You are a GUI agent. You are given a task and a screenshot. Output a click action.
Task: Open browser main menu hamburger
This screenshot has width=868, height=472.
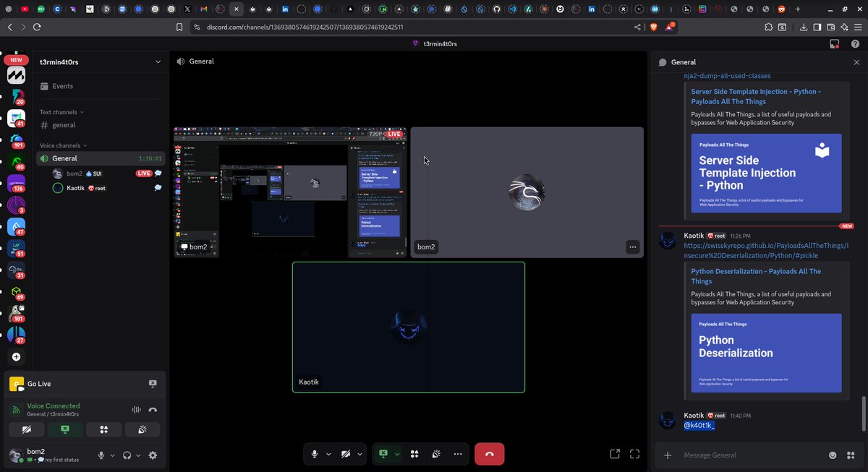coord(858,27)
